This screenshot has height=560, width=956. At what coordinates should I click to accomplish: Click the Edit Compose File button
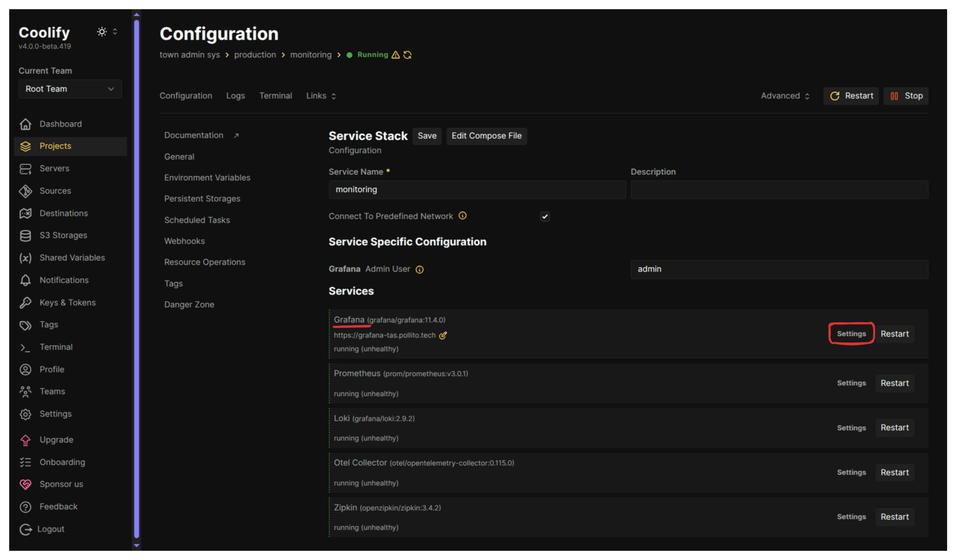click(x=487, y=136)
